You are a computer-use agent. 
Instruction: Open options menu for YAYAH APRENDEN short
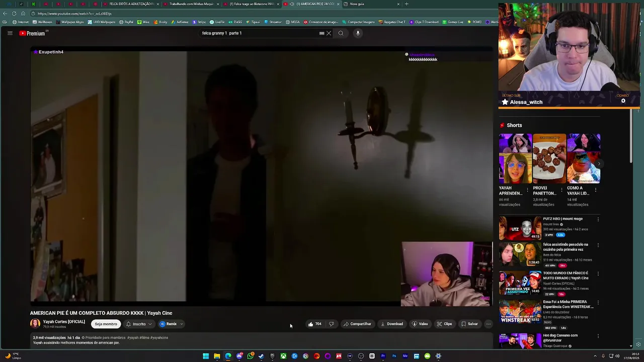527,190
